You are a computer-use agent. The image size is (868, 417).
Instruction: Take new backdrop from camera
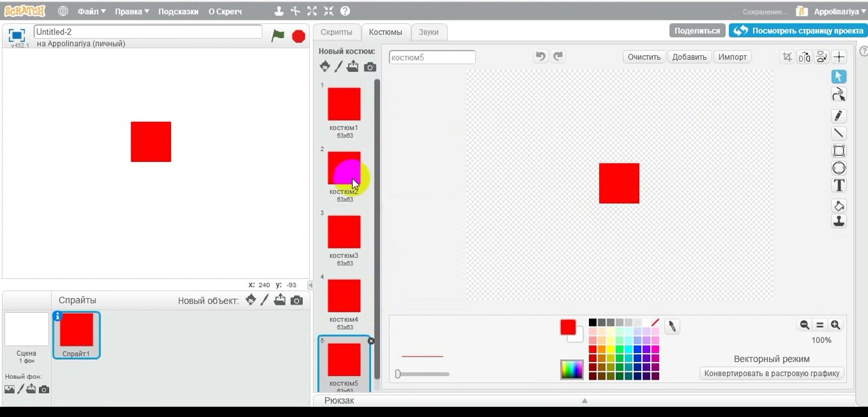[x=44, y=389]
